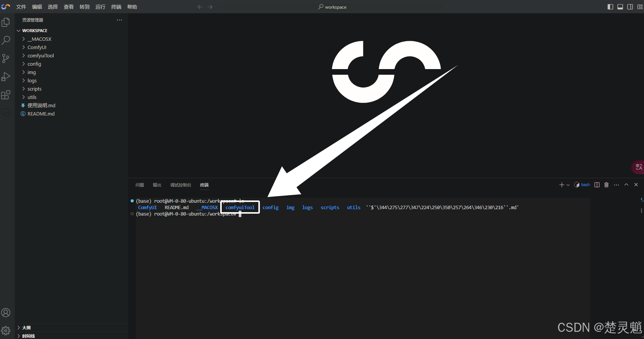
Task: Expand the comfyuiTool folder in explorer
Action: pos(71,55)
